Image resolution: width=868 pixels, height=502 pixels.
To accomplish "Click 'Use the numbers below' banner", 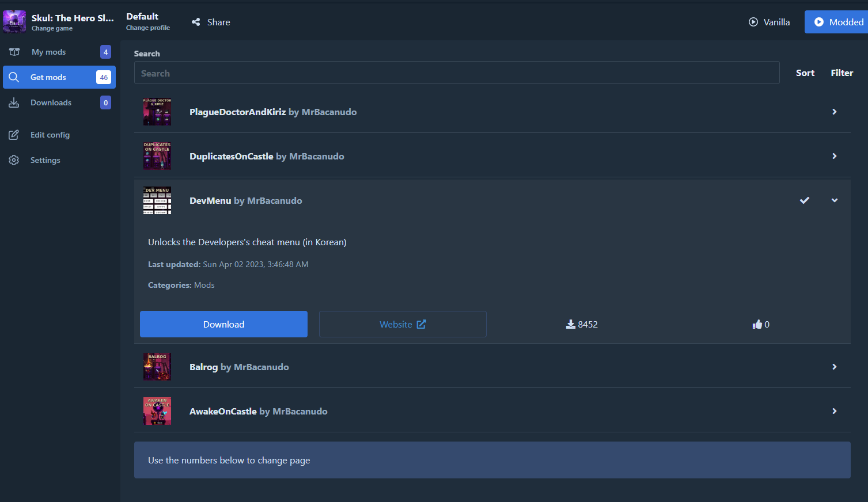I will pos(492,460).
